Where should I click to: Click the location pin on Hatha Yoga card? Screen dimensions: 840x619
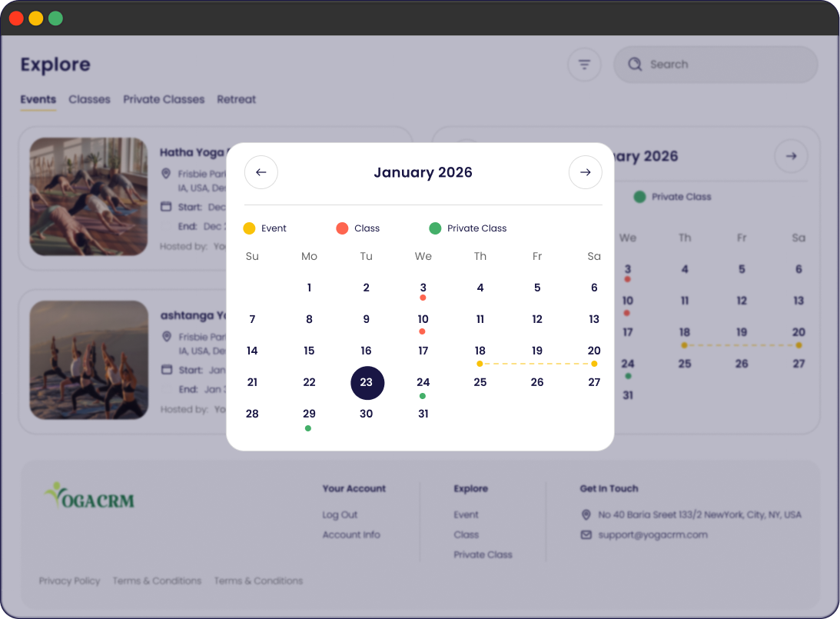point(166,175)
